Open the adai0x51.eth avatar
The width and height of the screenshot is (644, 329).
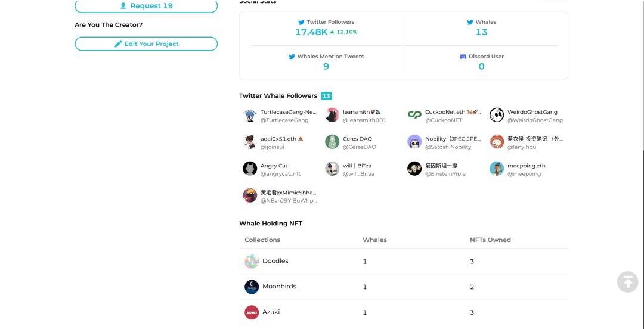click(250, 142)
